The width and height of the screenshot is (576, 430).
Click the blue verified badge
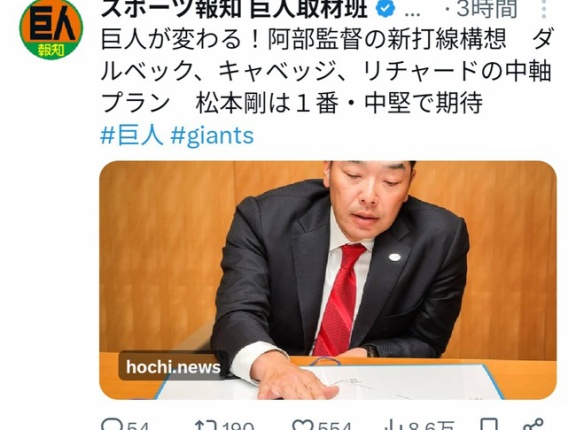[x=384, y=9]
